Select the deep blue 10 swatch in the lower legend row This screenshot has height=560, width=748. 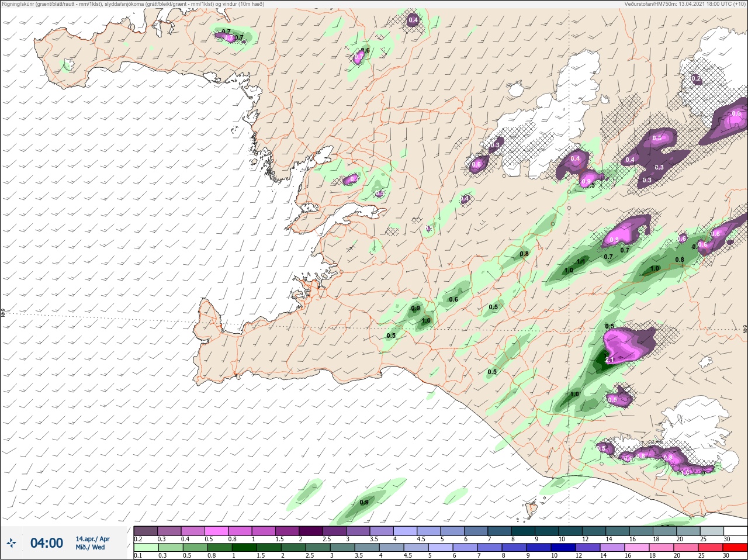point(563,547)
